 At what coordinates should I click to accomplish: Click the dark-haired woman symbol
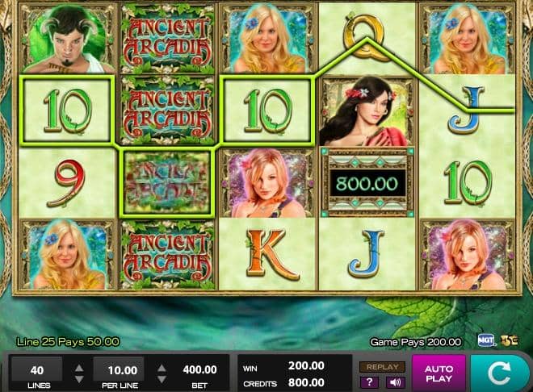[x=367, y=111]
